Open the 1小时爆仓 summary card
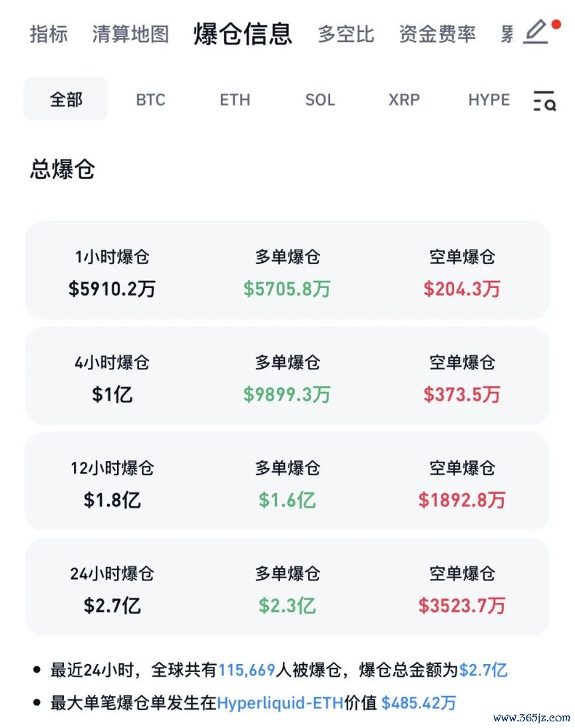Image resolution: width=575 pixels, height=728 pixels. pos(287,270)
